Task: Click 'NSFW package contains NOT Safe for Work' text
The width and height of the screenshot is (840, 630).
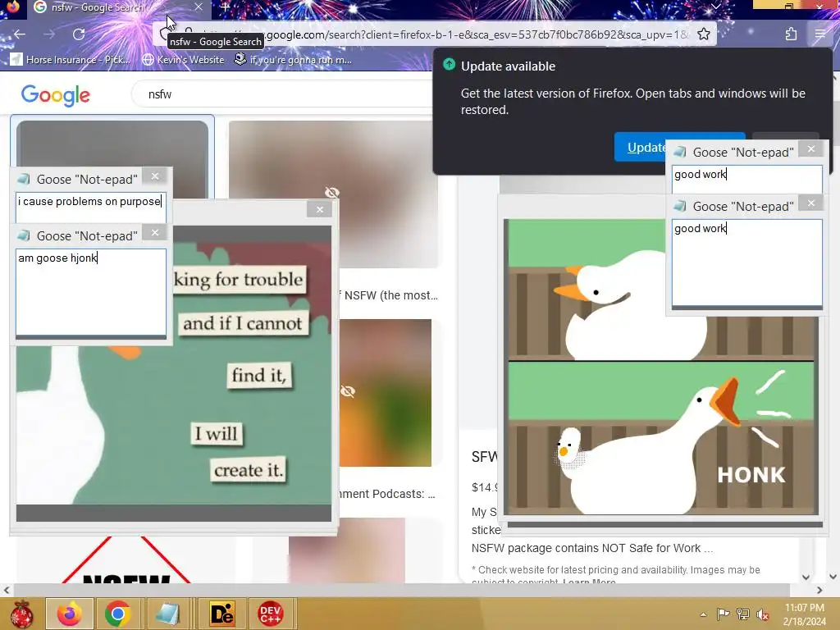Action: coord(592,548)
